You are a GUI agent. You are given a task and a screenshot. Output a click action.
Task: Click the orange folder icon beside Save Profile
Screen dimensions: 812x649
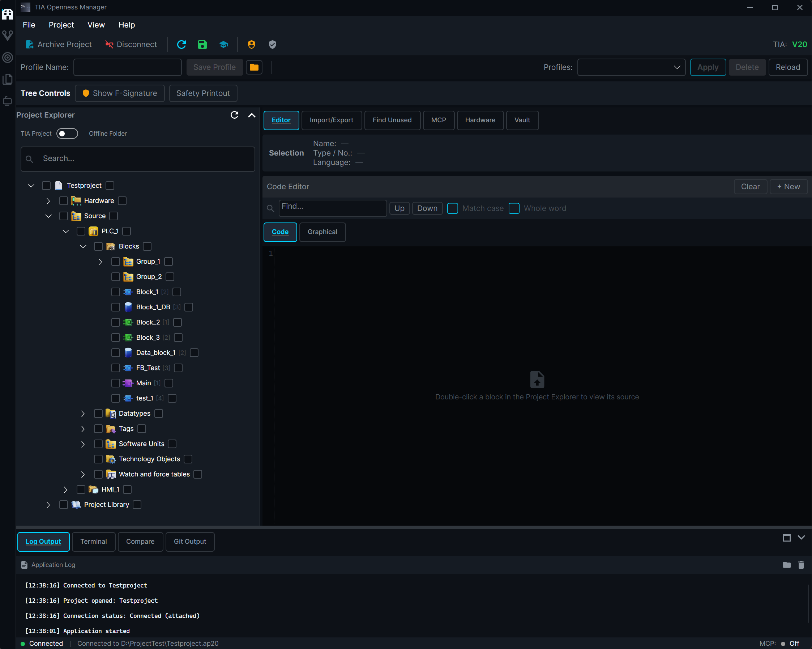(254, 67)
